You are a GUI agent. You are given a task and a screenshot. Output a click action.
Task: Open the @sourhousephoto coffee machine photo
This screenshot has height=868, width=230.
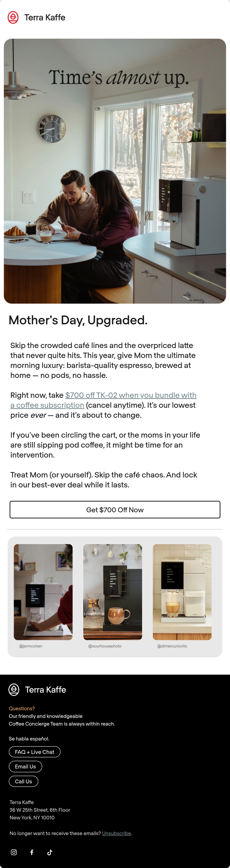click(x=113, y=592)
